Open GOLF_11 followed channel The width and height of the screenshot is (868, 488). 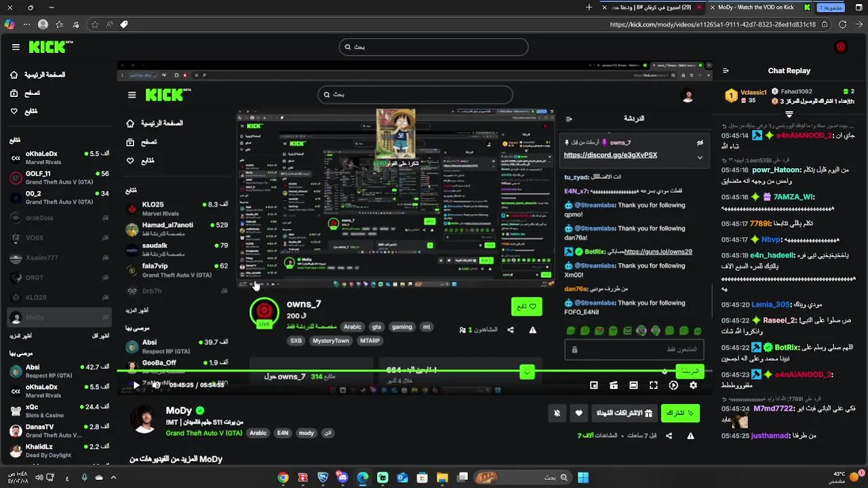(x=58, y=178)
